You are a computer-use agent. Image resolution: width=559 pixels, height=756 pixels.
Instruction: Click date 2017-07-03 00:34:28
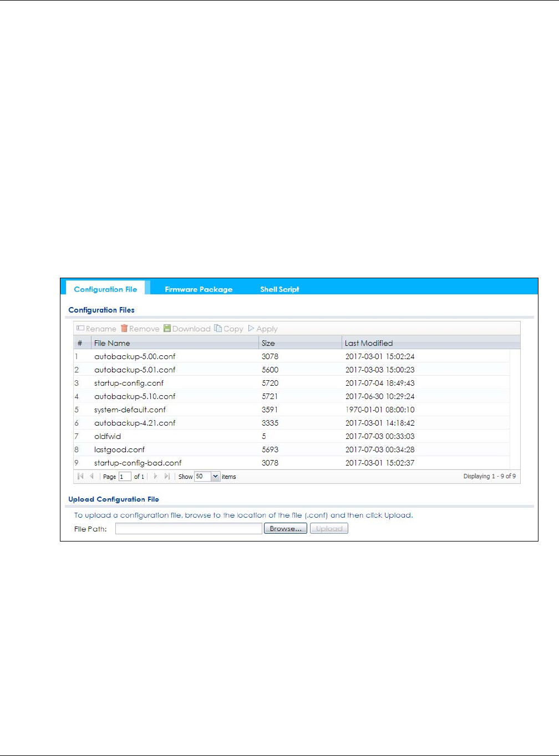click(380, 449)
